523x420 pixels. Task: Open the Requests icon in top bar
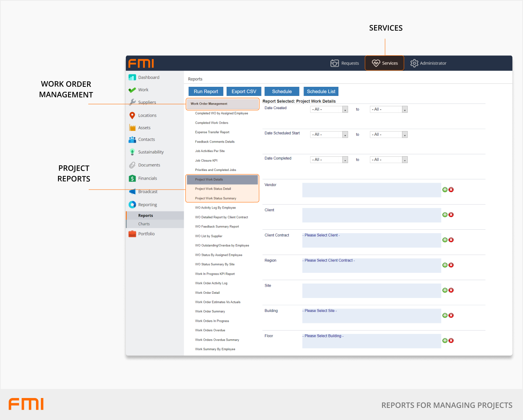335,63
